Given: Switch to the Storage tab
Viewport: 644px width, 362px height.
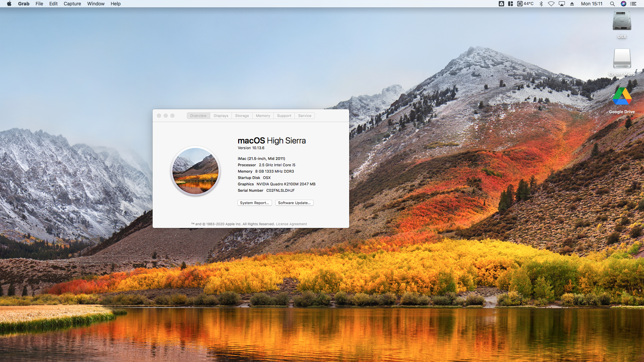Looking at the screenshot, I should [x=242, y=116].
